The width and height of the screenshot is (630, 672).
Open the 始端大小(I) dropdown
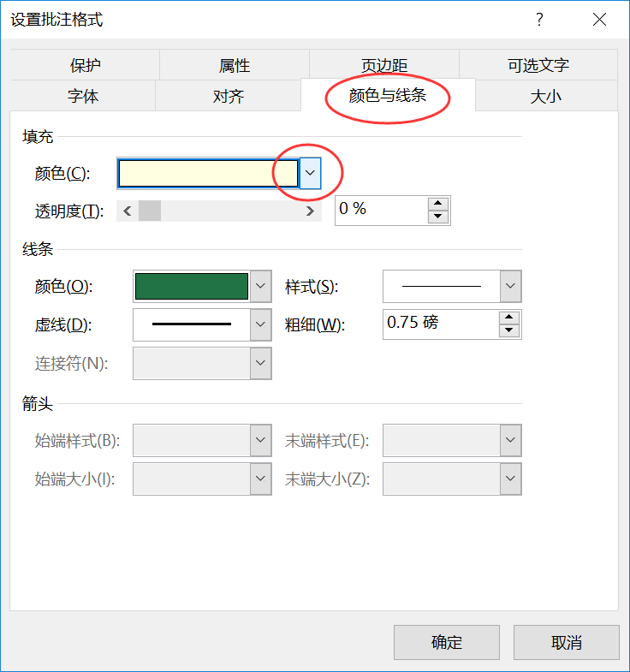(260, 479)
